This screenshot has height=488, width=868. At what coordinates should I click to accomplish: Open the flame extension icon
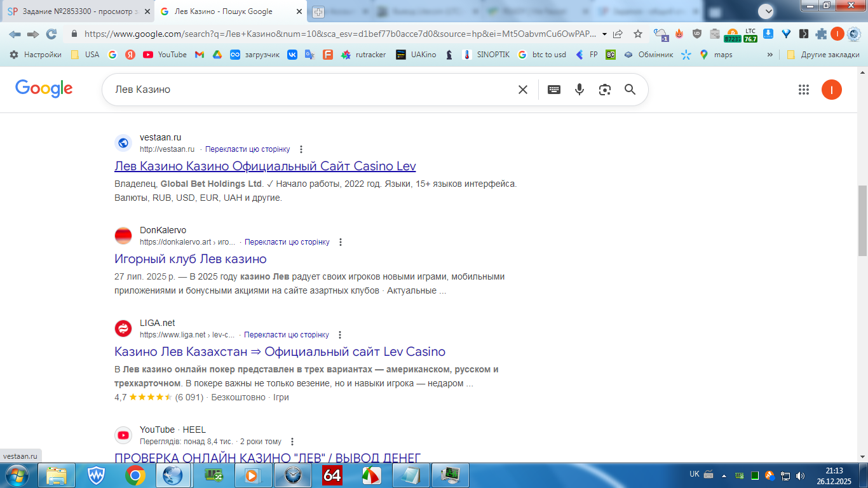(x=679, y=34)
